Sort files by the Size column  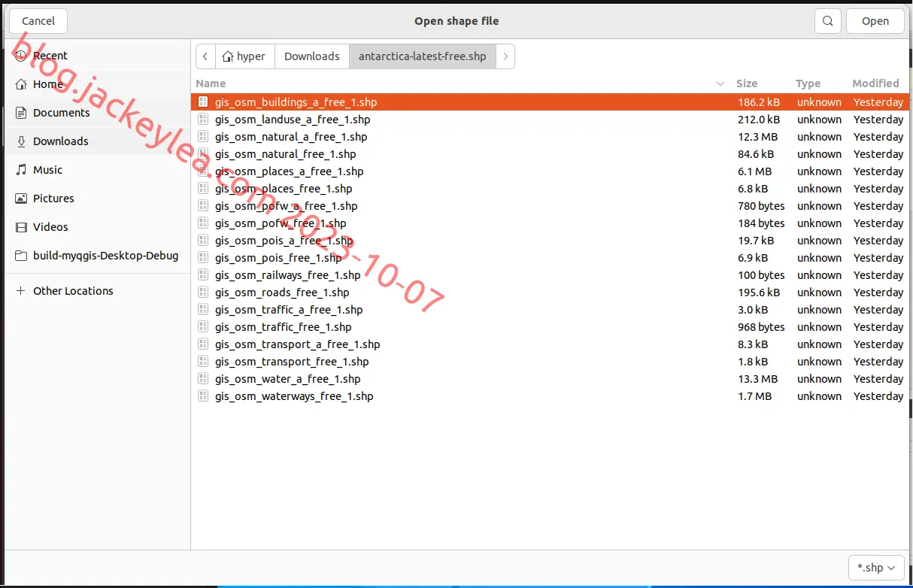click(x=747, y=83)
